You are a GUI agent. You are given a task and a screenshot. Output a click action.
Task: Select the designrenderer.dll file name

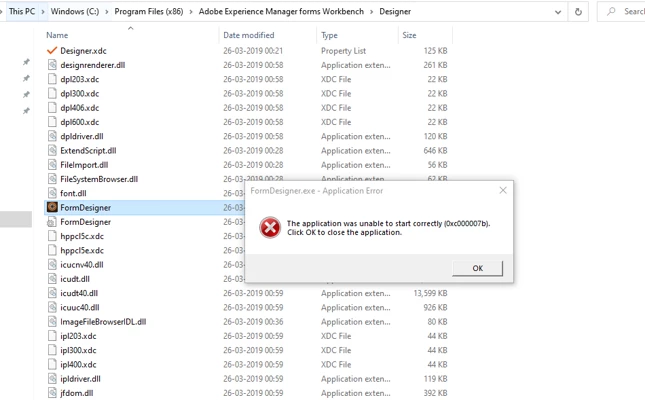tap(93, 65)
